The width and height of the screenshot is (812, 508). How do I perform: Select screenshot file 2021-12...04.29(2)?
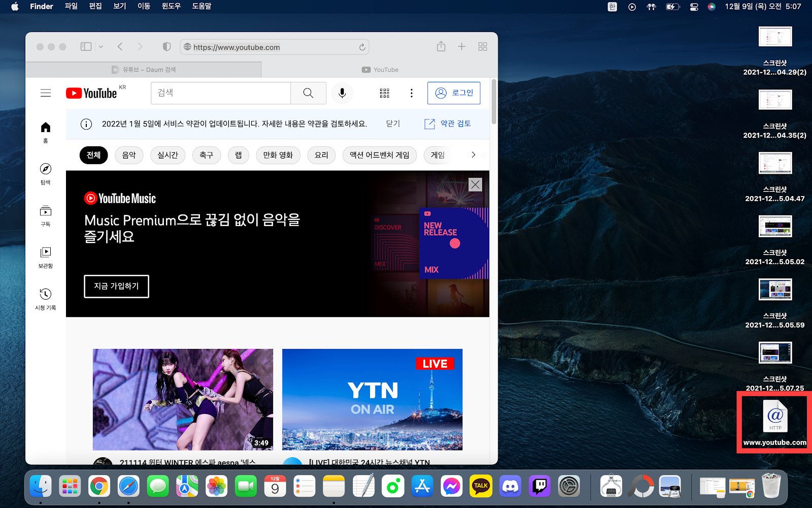point(775,51)
